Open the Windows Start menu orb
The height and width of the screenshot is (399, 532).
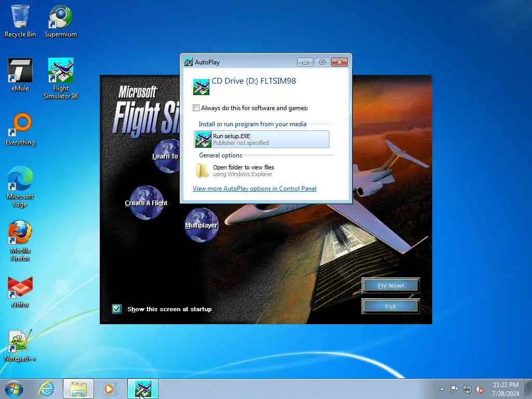tap(14, 389)
